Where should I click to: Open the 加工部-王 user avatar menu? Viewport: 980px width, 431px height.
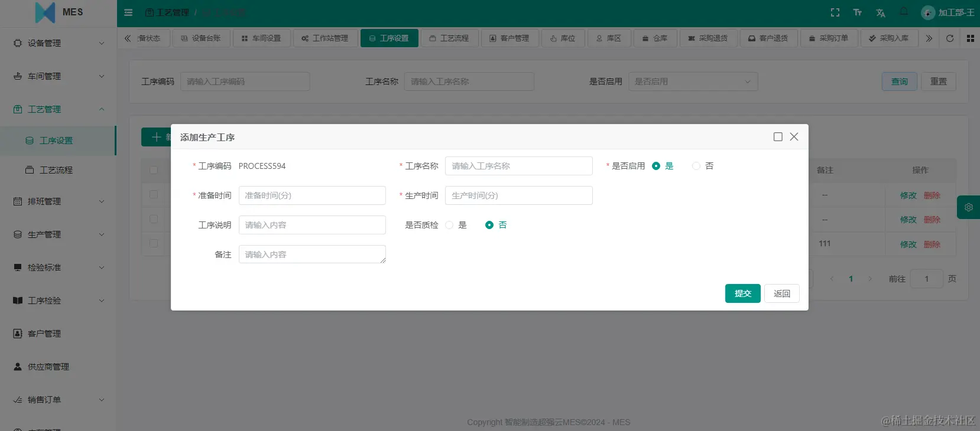pyautogui.click(x=947, y=12)
